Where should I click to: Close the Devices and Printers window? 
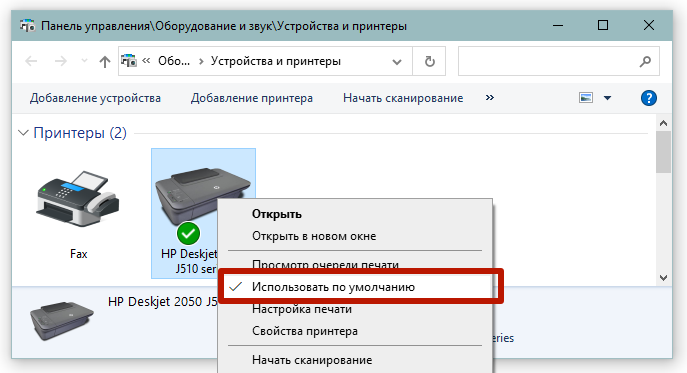point(648,25)
